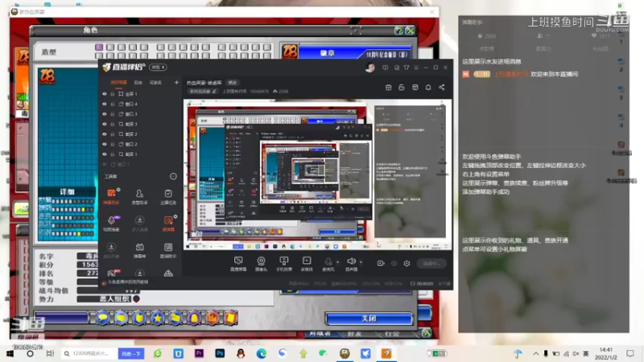
Task: Toggle the eye icon for 截屏1 source
Action: click(105, 154)
